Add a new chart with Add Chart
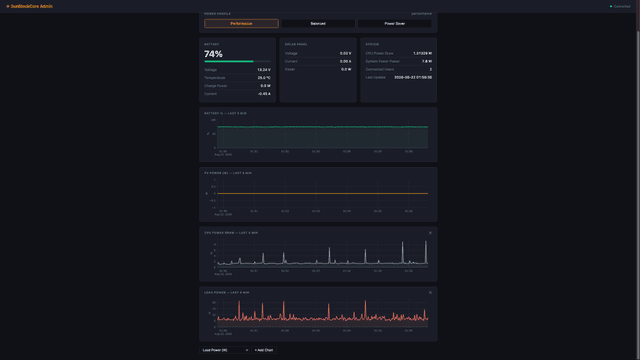The image size is (640, 360). (264, 350)
